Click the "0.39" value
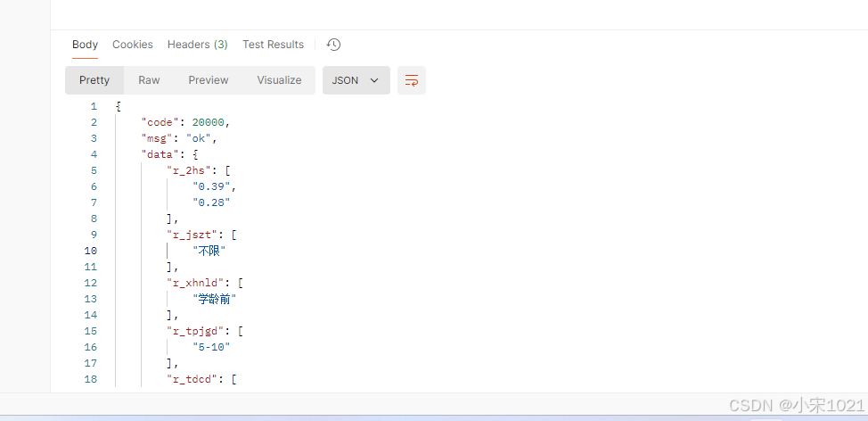 tap(211, 186)
